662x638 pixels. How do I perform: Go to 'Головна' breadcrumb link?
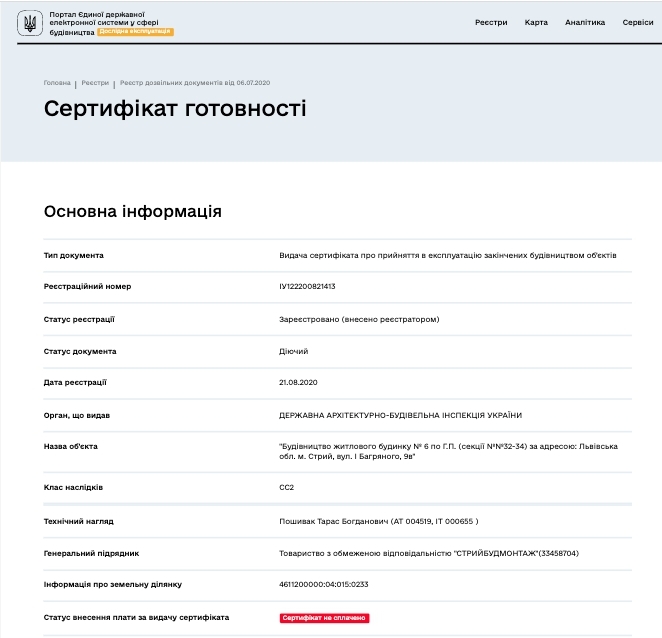tap(57, 83)
